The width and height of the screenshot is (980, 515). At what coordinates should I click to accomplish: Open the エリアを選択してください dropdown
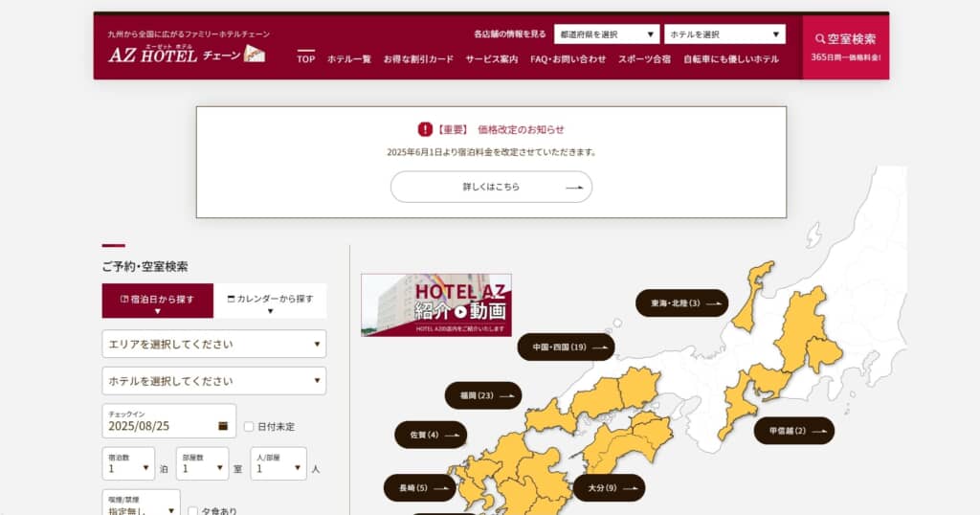click(x=213, y=344)
